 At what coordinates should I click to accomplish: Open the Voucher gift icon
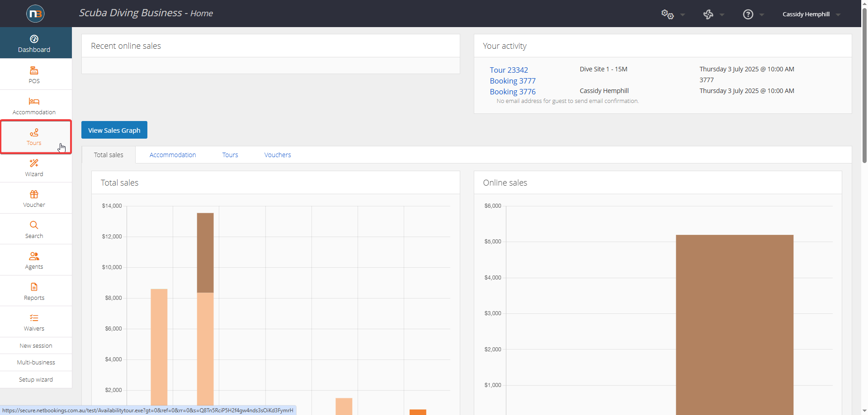[34, 194]
